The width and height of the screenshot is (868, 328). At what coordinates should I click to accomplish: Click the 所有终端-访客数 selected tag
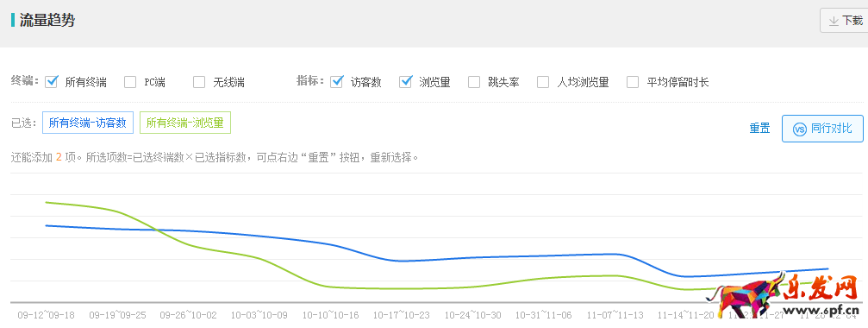[x=88, y=123]
